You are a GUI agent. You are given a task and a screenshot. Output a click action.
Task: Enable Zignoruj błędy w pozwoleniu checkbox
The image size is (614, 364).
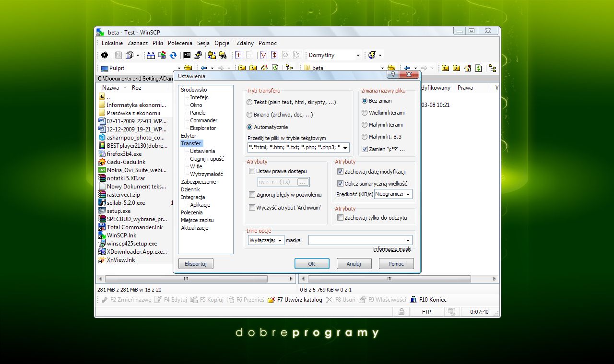252,195
